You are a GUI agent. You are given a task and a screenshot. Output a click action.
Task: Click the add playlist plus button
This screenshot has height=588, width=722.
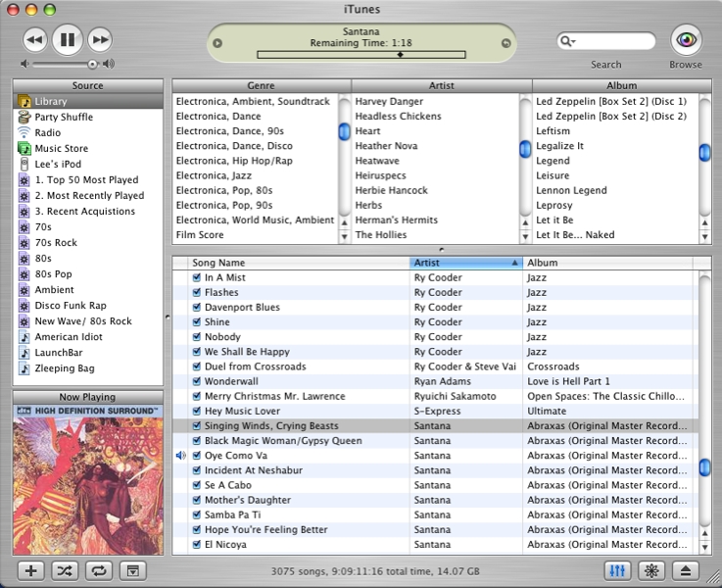[31, 570]
